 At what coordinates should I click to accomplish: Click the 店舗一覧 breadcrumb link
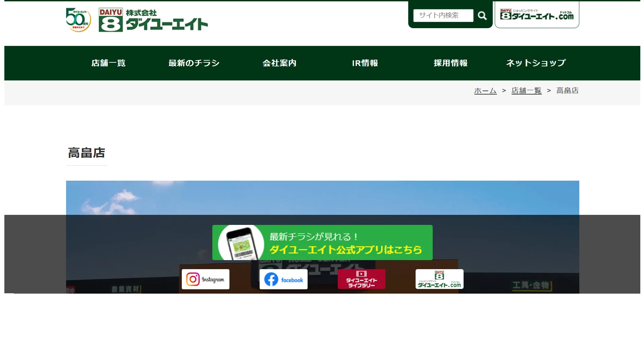pos(526,90)
